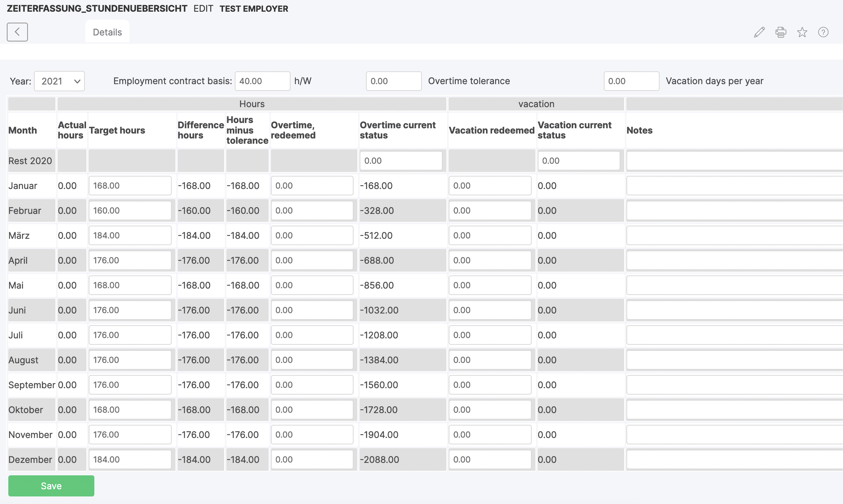Screen dimensions: 843x504
Task: Click März overtime redeemed input
Action: pos(312,235)
